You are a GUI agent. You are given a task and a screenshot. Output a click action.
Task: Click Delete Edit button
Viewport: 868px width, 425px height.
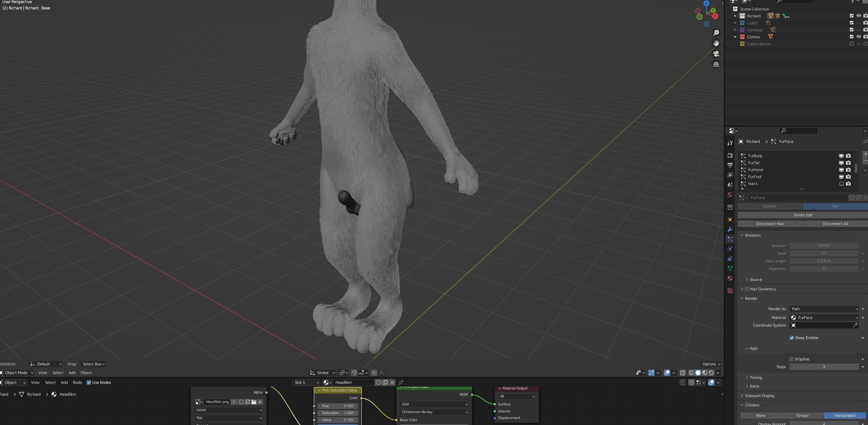point(803,215)
